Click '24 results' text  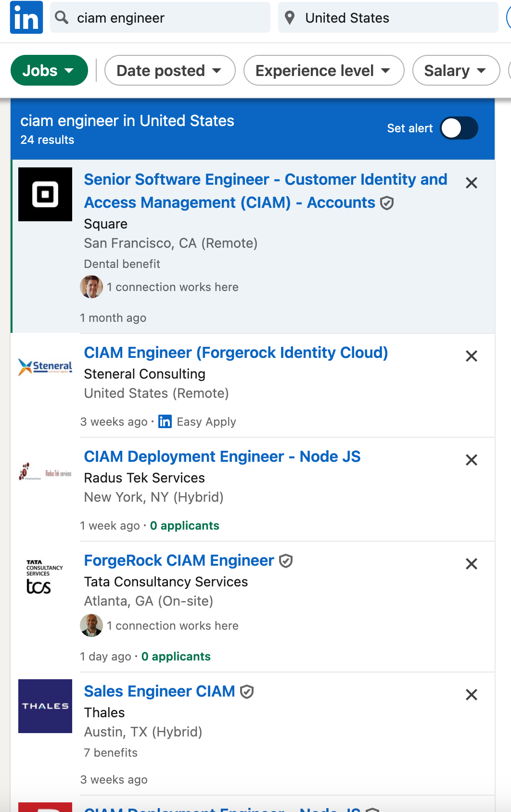point(47,140)
